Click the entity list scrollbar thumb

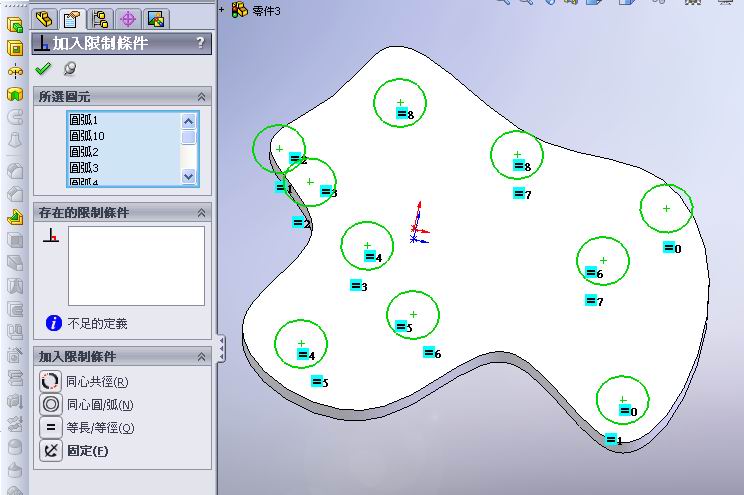[188, 137]
